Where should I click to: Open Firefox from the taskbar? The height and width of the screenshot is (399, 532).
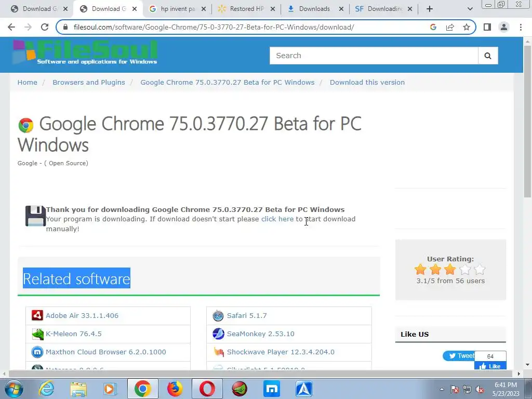click(x=175, y=389)
